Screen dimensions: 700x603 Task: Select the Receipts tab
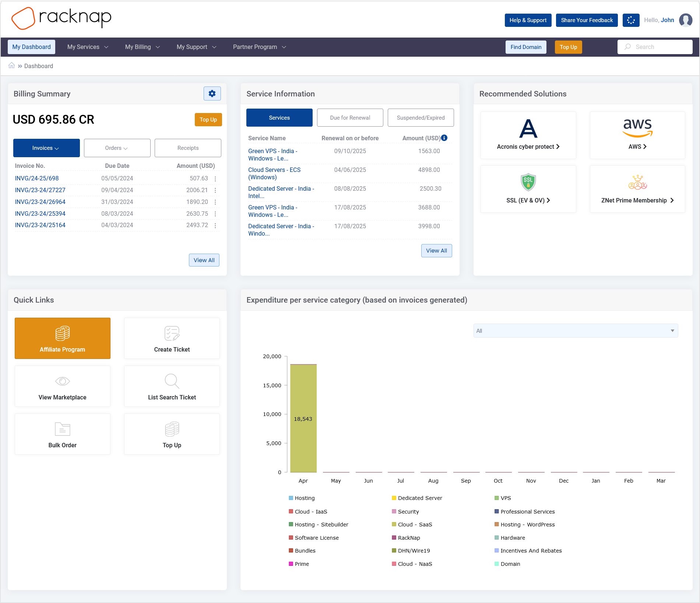point(188,148)
